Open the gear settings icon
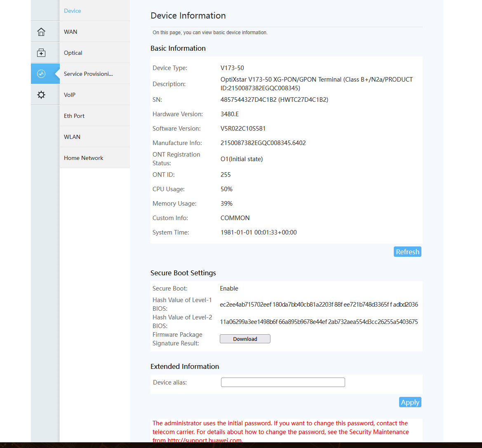 (x=41, y=95)
